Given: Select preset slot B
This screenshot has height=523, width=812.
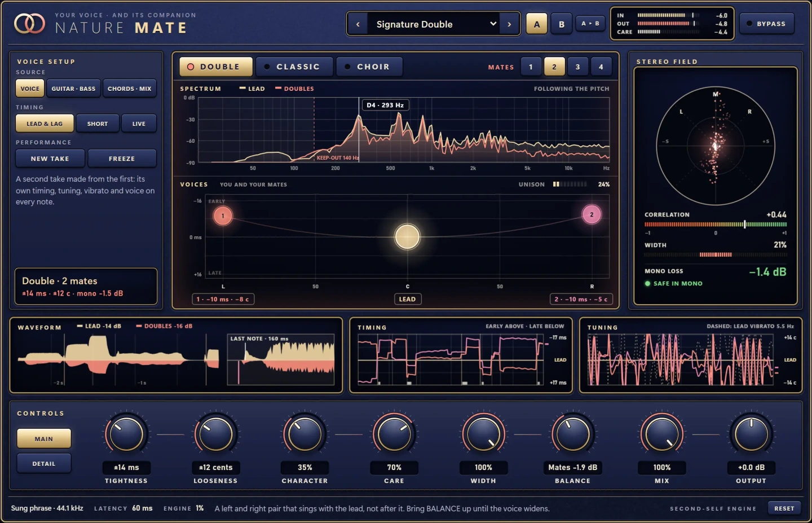Looking at the screenshot, I should (x=562, y=24).
